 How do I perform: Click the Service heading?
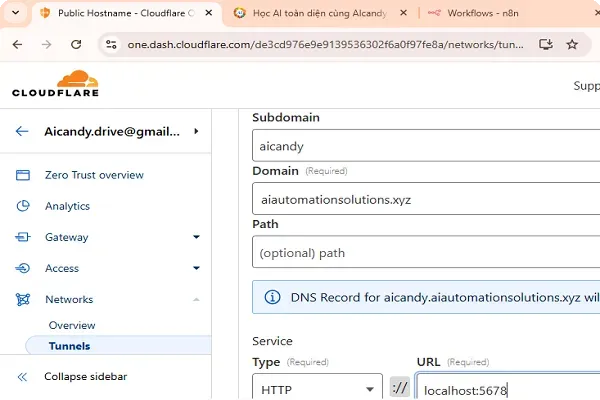coord(272,341)
